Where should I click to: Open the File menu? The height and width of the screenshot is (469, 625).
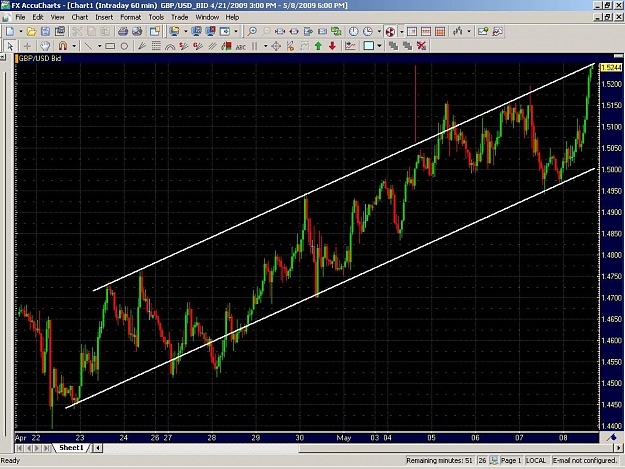pos(20,17)
